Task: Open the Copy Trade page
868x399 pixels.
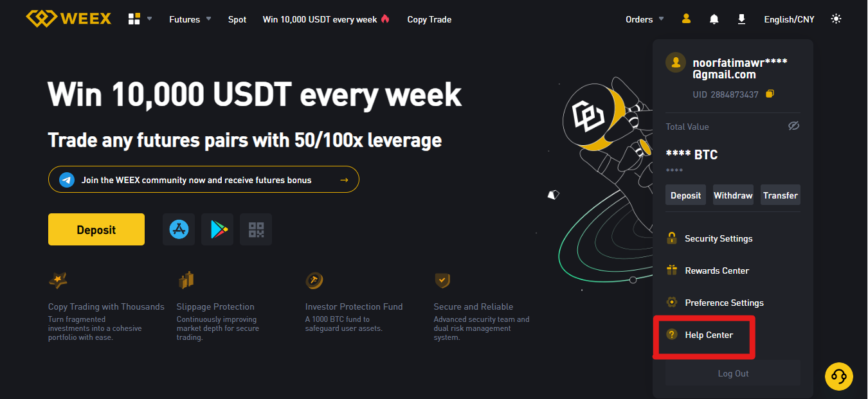Action: [x=429, y=19]
